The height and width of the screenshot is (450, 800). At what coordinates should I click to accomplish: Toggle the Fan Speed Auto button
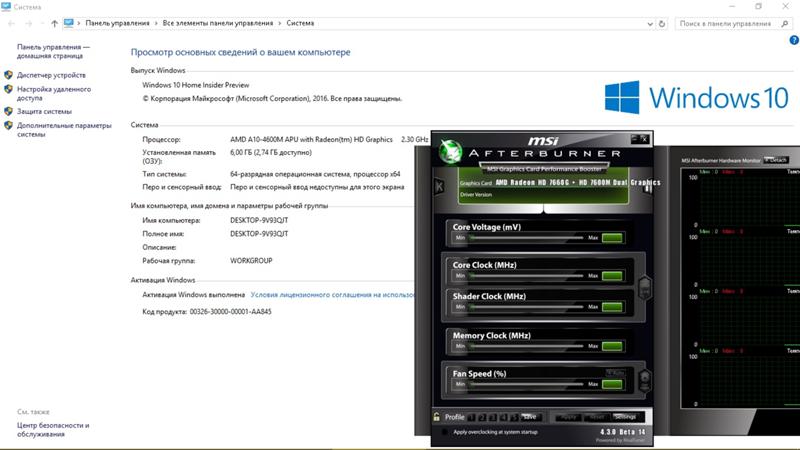[615, 373]
